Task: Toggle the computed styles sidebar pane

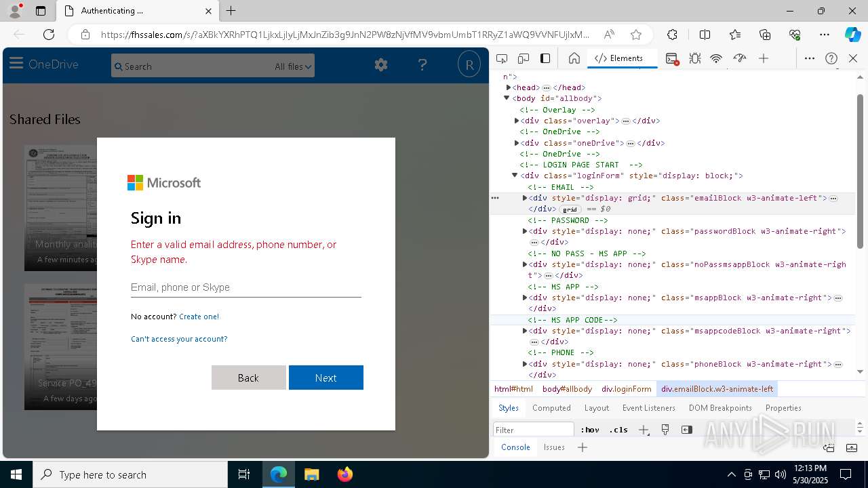Action: point(687,430)
